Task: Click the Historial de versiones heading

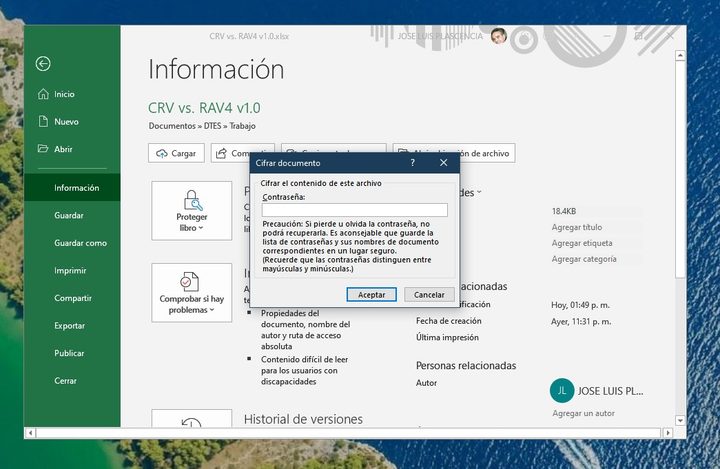Action: (x=303, y=419)
